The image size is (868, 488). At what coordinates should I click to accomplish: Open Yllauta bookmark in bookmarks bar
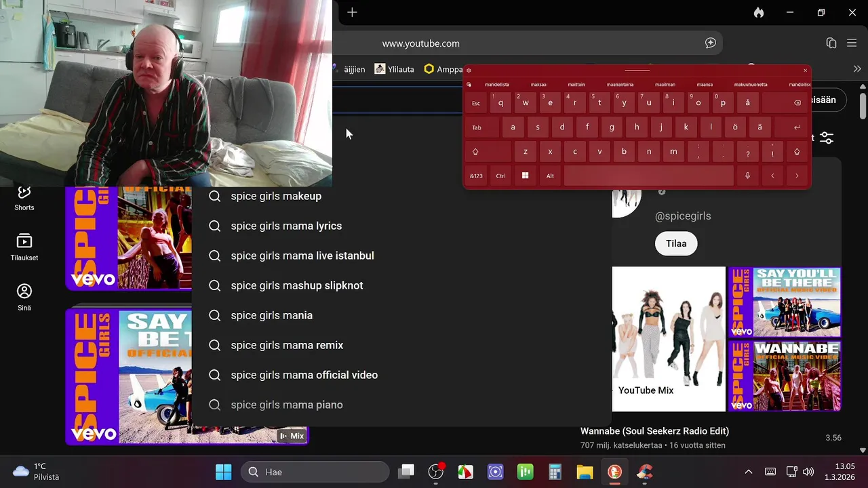pyautogui.click(x=394, y=69)
